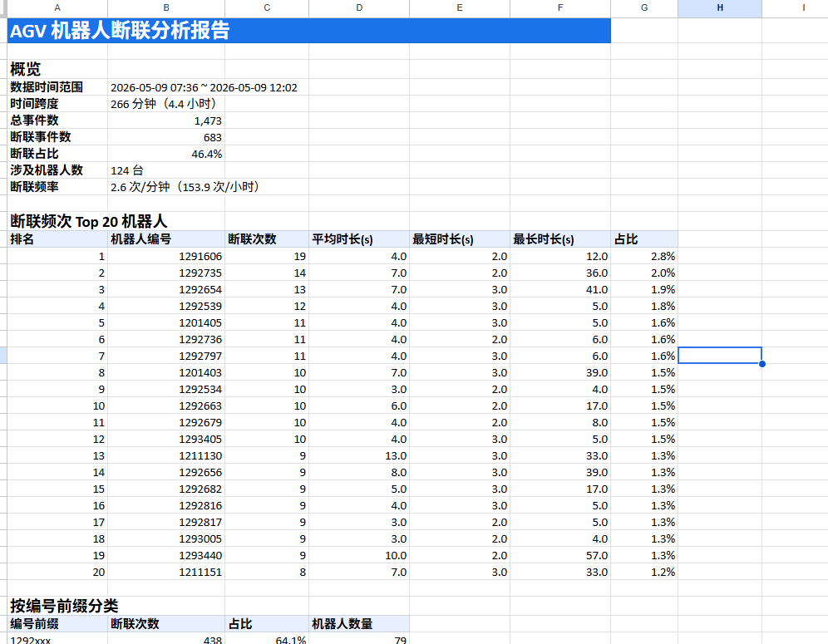Select robot number cell '1211151'
The image size is (828, 644).
pyautogui.click(x=165, y=573)
